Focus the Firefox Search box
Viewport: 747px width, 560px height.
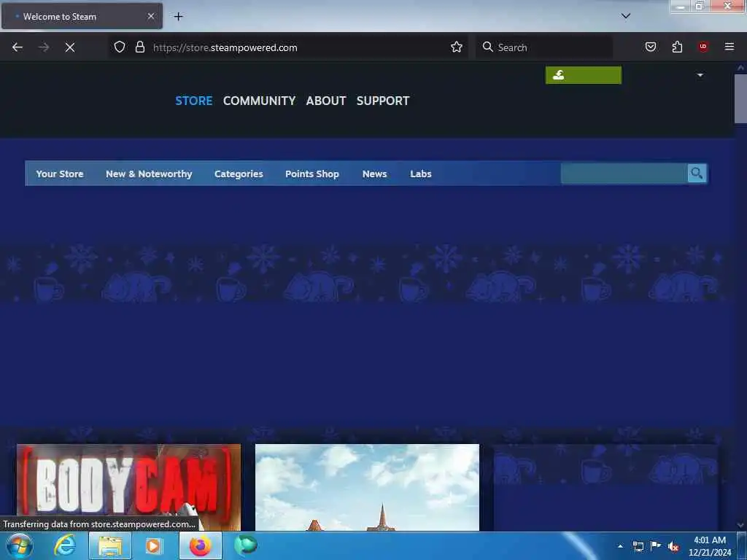pos(544,47)
